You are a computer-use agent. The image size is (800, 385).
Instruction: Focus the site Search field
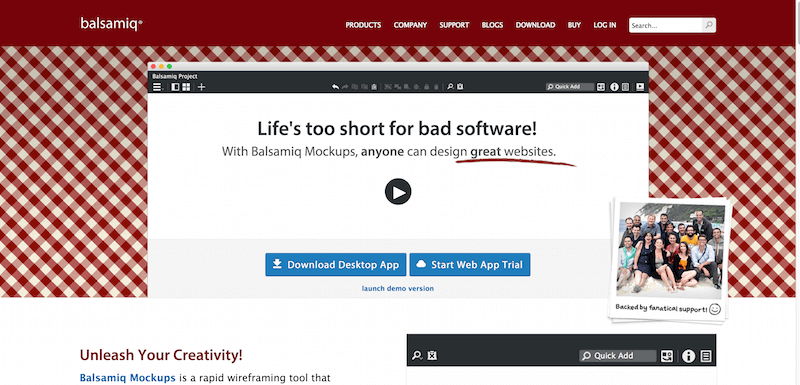point(666,25)
